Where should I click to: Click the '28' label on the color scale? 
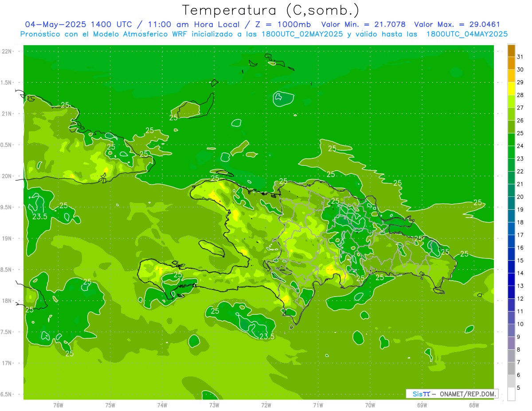[520, 95]
